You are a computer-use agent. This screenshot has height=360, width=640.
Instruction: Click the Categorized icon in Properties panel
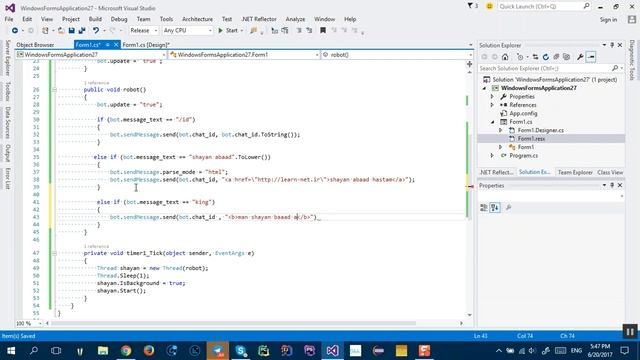click(x=484, y=208)
